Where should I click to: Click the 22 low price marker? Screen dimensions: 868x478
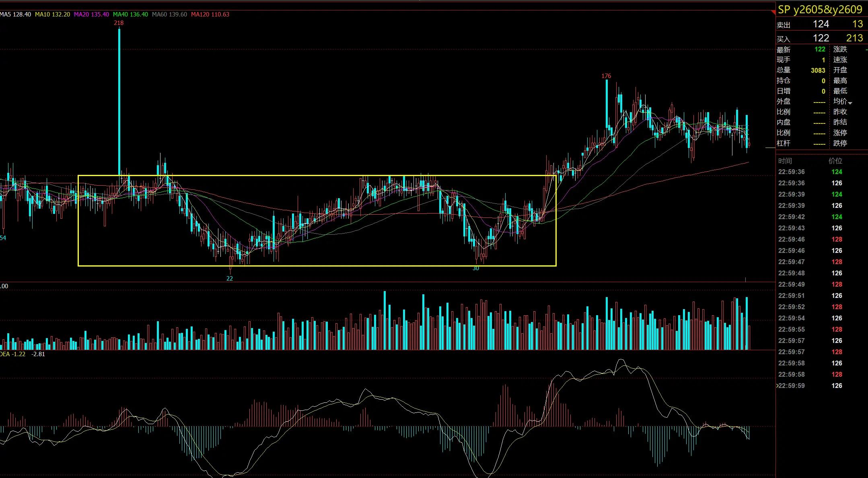click(230, 278)
